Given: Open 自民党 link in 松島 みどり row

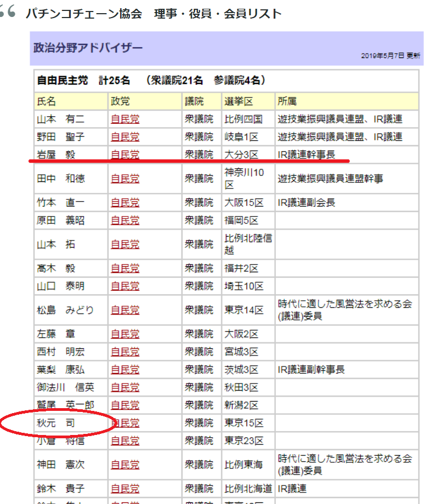Looking at the screenshot, I should (x=125, y=310).
